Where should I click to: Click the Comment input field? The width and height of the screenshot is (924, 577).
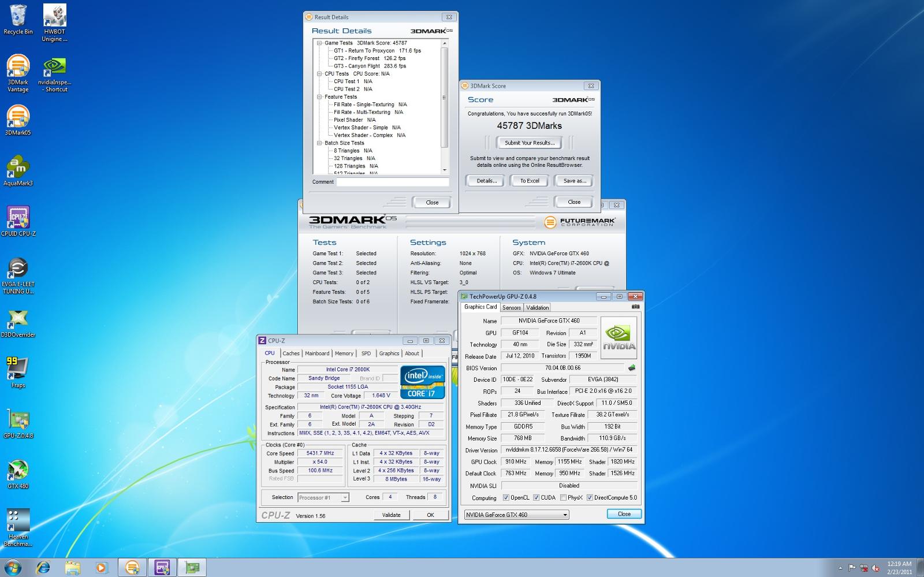[393, 182]
